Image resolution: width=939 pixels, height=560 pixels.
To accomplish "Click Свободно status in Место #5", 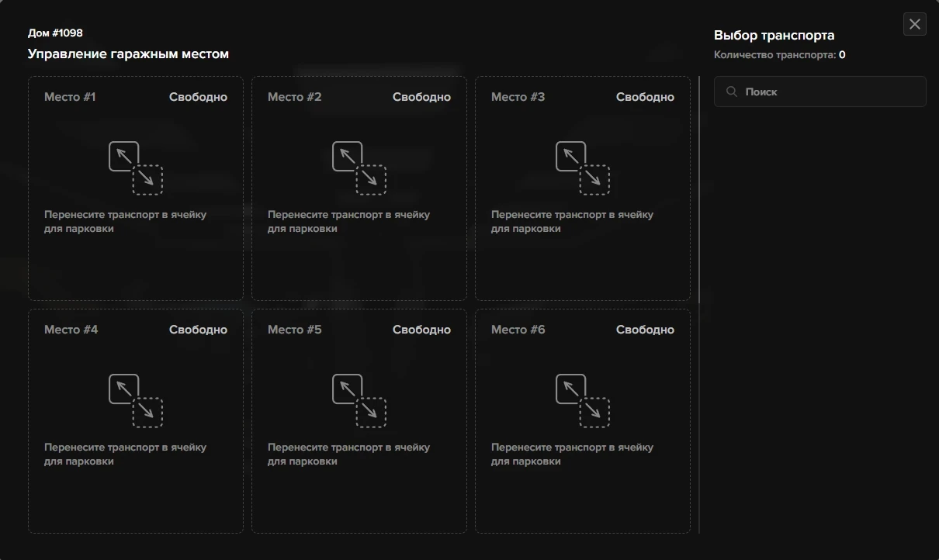I will pyautogui.click(x=421, y=330).
